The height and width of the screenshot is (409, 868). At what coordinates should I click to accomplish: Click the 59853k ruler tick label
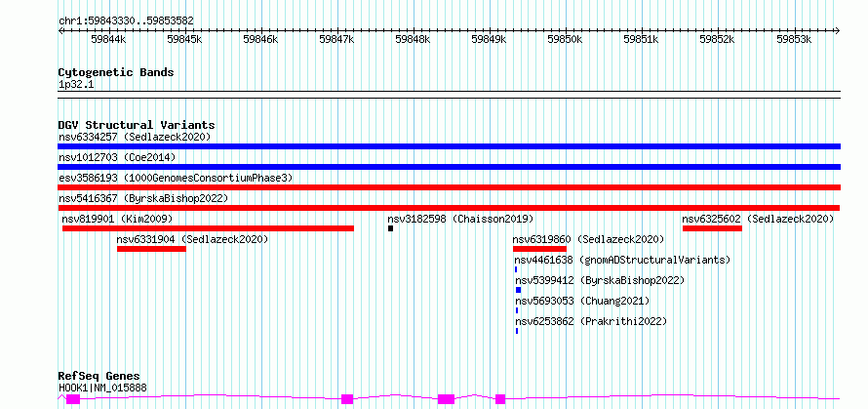point(795,39)
